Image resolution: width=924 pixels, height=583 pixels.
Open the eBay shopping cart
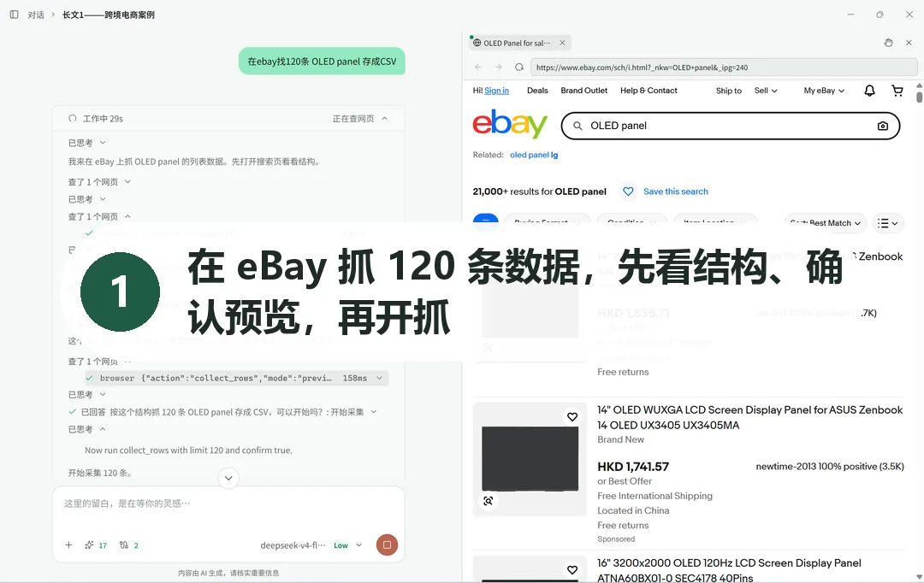click(897, 90)
